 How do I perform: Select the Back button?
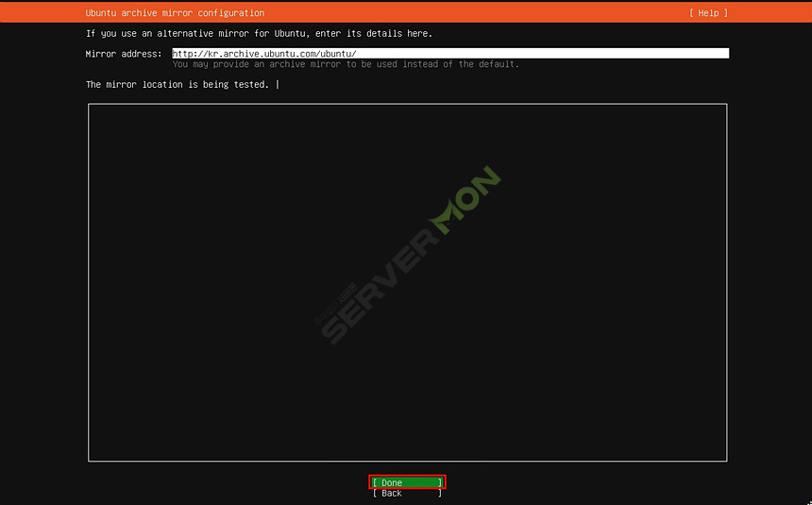coord(407,494)
